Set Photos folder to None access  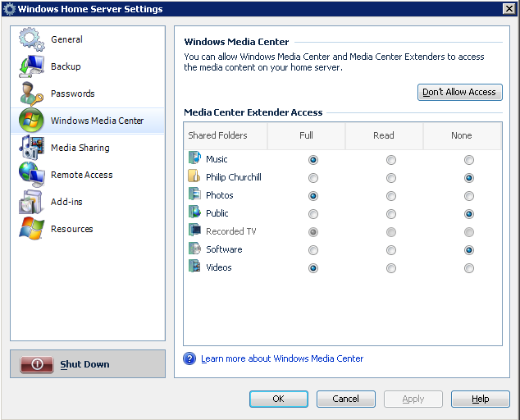pyautogui.click(x=469, y=196)
